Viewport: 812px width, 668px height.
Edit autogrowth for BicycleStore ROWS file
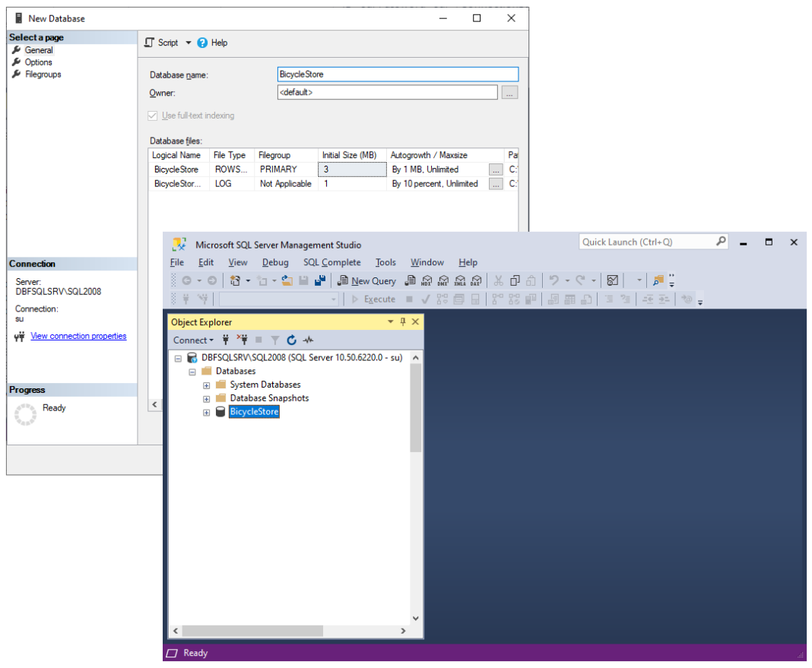[x=496, y=169]
